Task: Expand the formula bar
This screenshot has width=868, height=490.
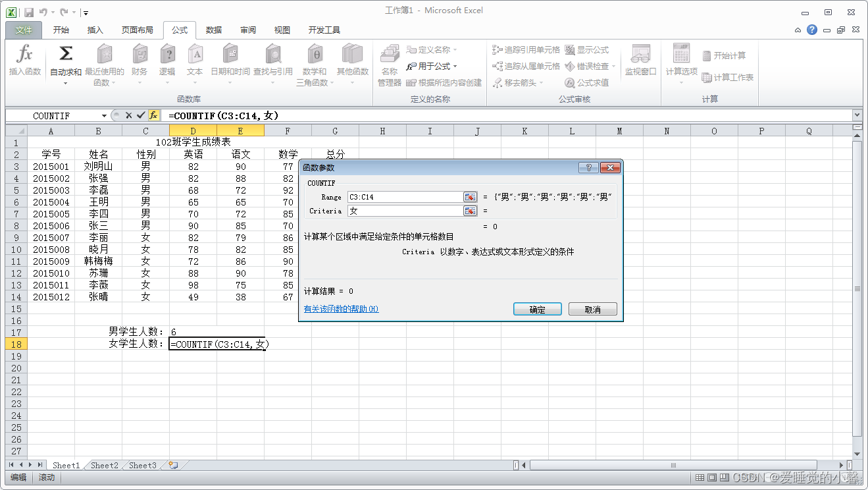Action: coord(857,115)
